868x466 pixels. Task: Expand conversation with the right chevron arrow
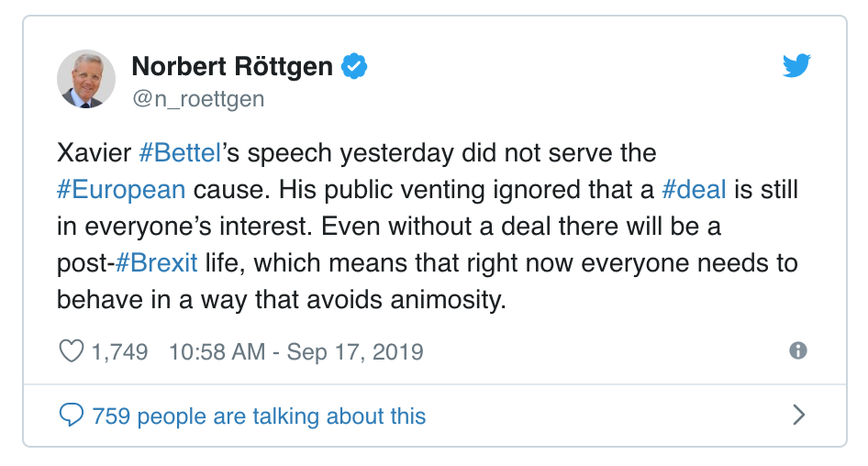pos(798,415)
